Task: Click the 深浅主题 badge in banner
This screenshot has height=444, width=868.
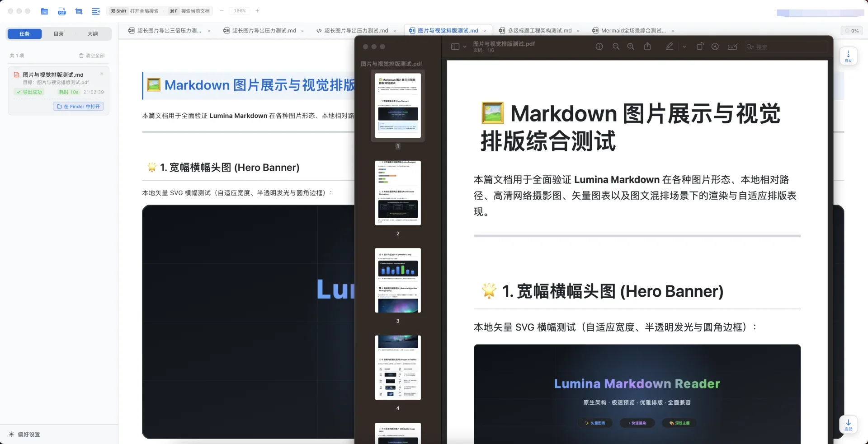Action: point(679,423)
